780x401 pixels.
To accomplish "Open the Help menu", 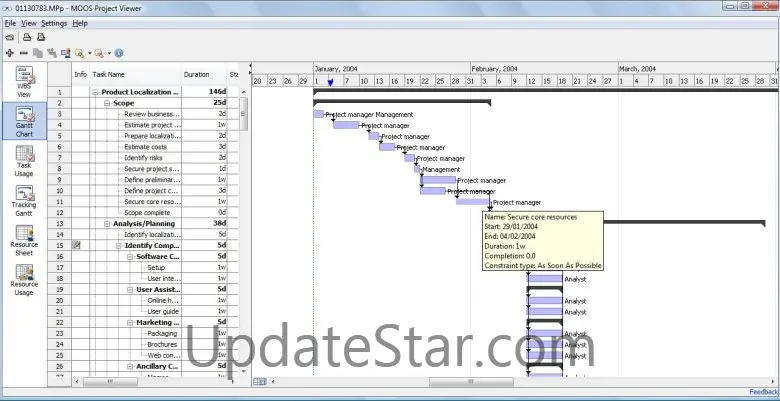I will click(80, 23).
